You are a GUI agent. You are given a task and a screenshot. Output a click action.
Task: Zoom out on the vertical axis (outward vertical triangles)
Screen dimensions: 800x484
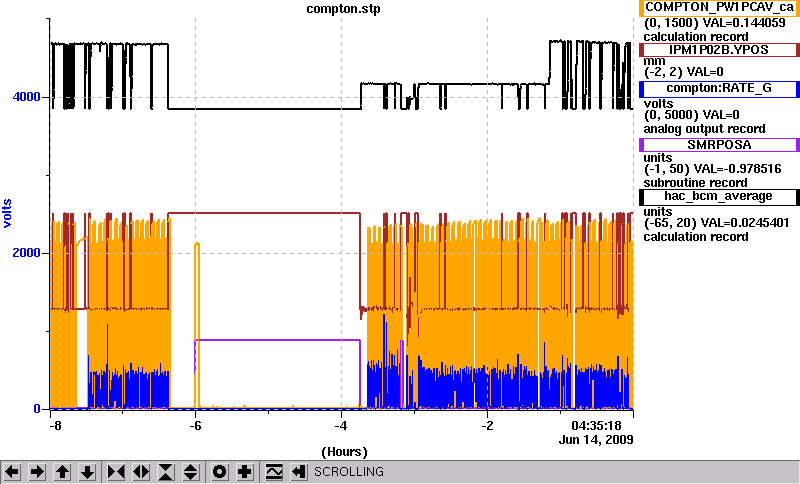[x=191, y=472]
